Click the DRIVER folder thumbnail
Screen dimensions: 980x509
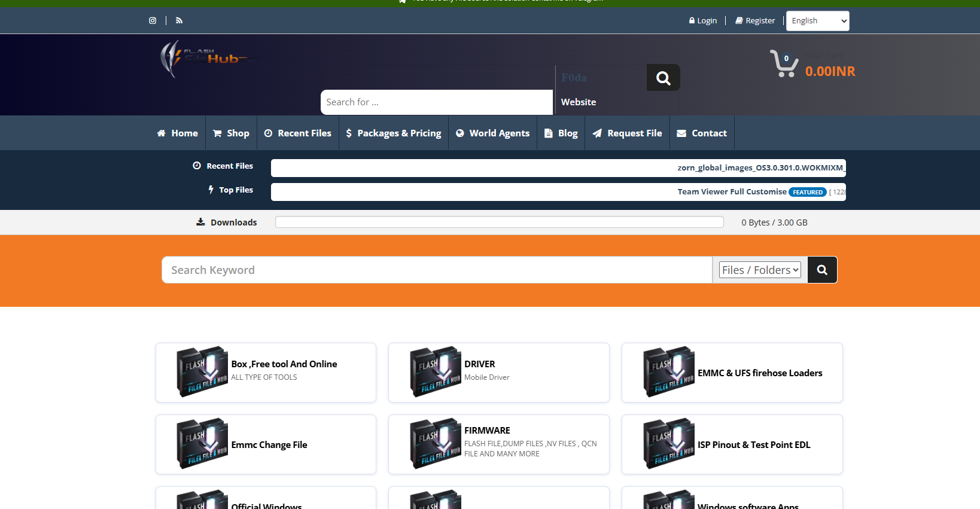click(436, 371)
